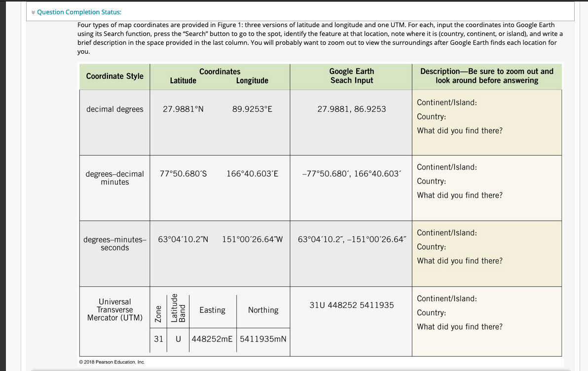This screenshot has width=588, height=371.
Task: Click the 5411935mN northing value
Action: [263, 339]
